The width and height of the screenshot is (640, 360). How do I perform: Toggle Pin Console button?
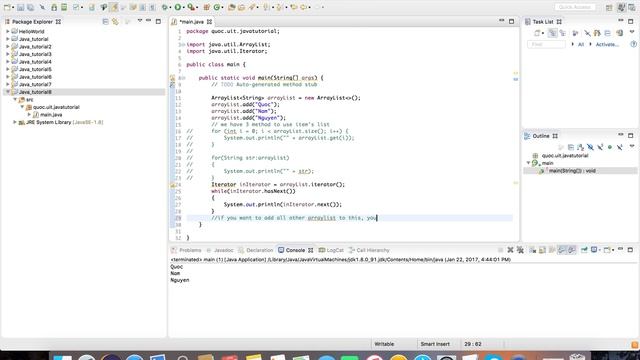(x=584, y=250)
